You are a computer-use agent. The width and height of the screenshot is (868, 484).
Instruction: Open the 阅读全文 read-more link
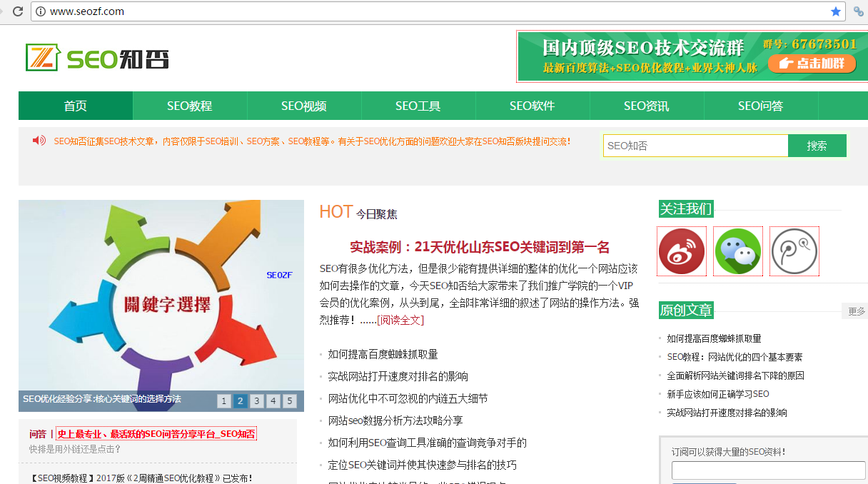(x=400, y=321)
